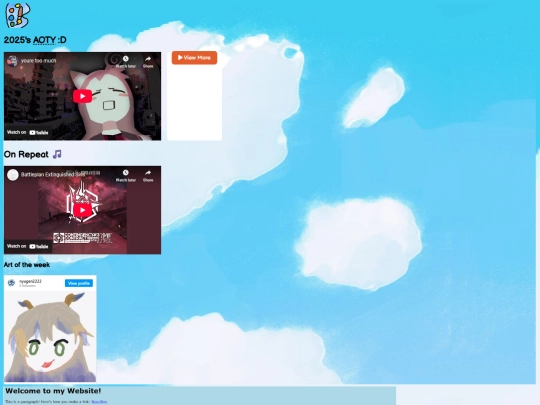
Task: Click Watch later on the Battleplan video
Action: coord(125,176)
